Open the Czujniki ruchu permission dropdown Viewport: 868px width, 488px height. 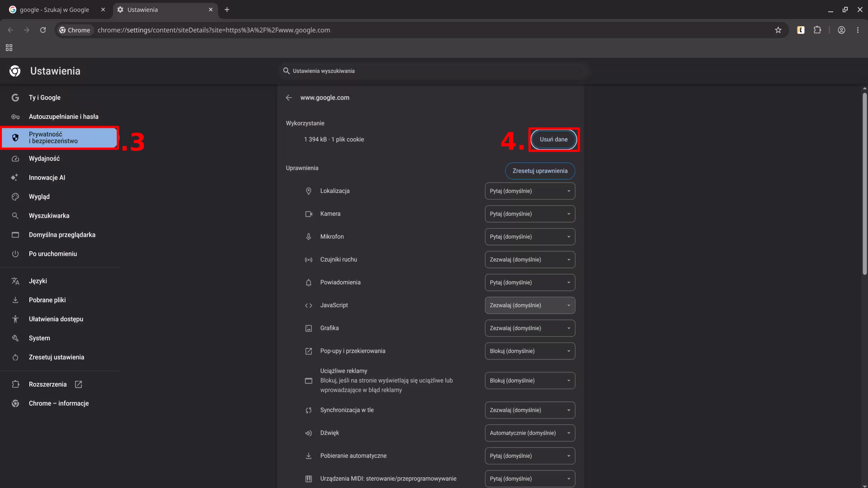click(x=530, y=260)
